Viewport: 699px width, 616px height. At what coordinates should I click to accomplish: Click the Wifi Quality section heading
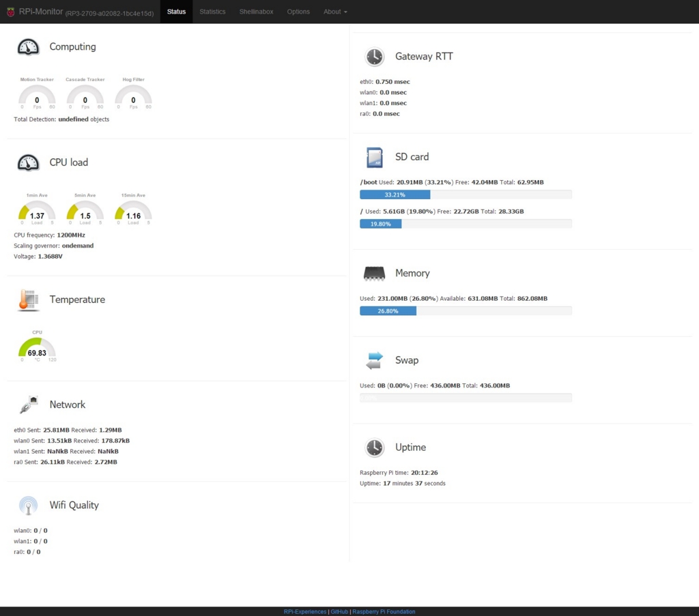coord(74,505)
